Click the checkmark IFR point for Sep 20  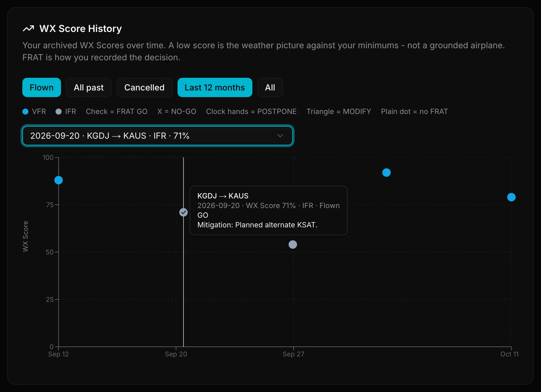point(184,212)
